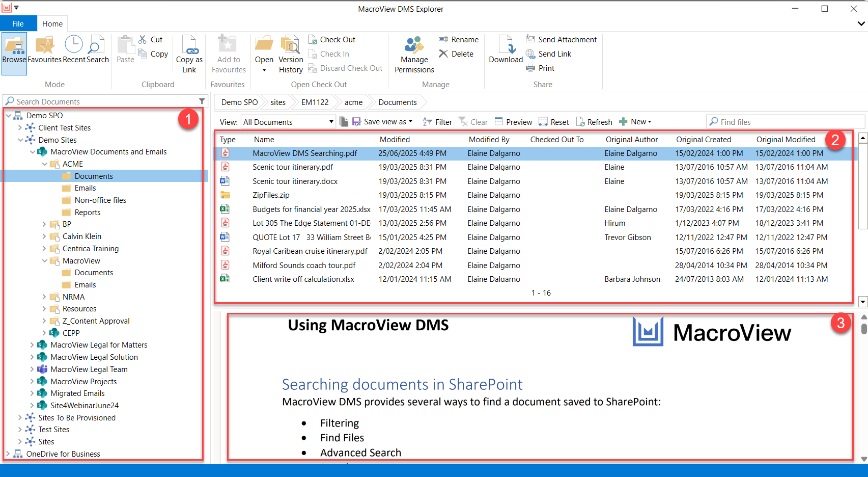Click the Version History icon

coord(290,45)
